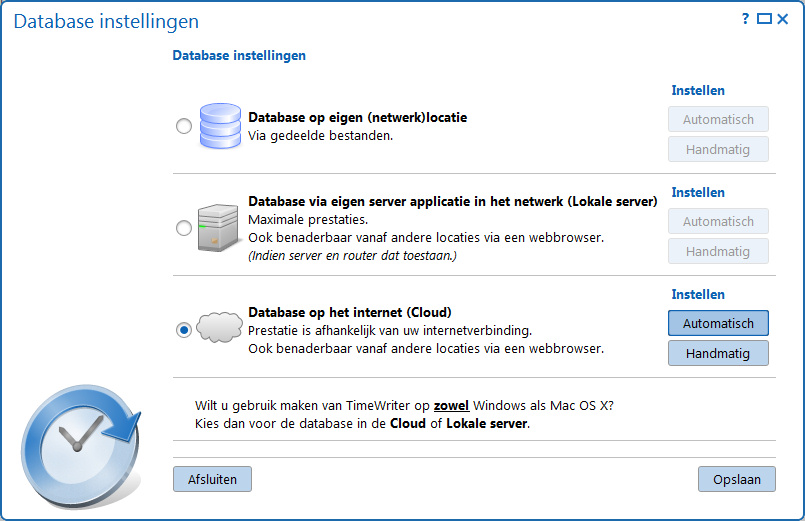Click the 'Database op het internet (Cloud)' heading
Image resolution: width=805 pixels, height=521 pixels.
point(350,312)
